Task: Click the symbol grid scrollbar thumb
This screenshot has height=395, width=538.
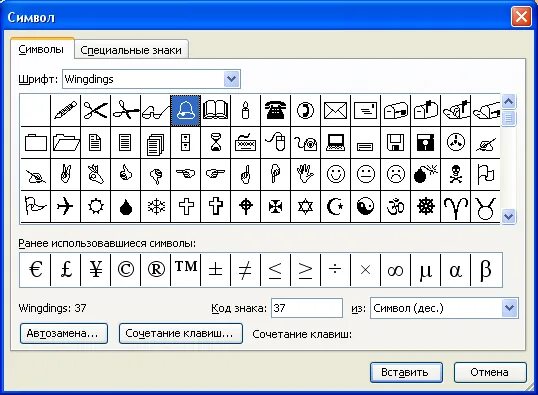Action: pos(508,118)
